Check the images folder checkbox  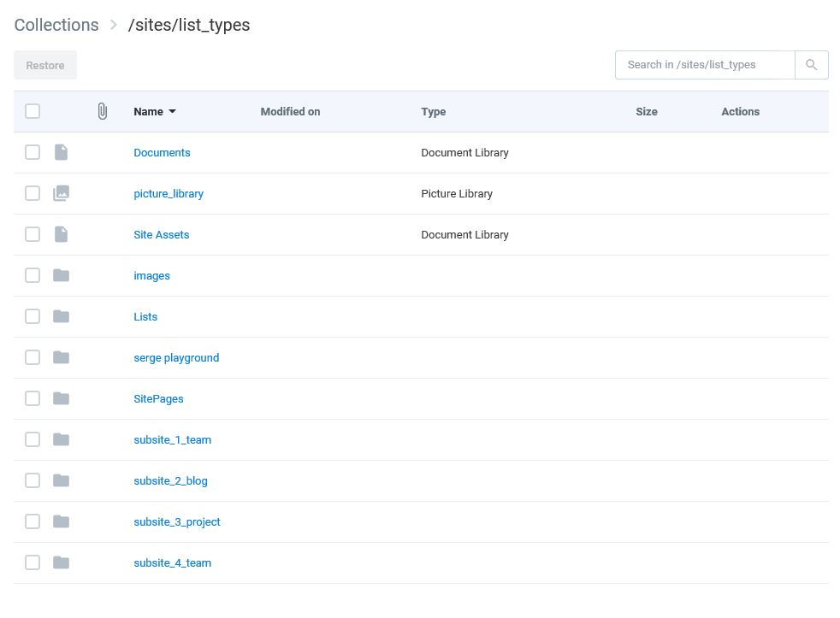click(33, 275)
